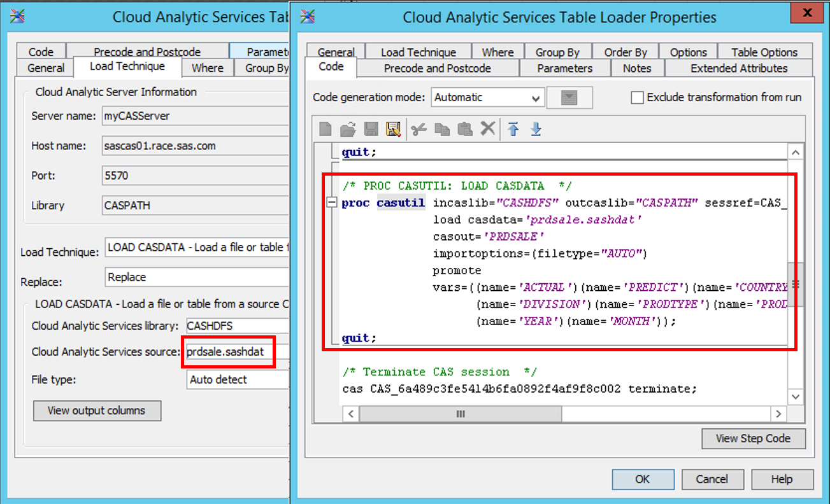Copy code using the Copy icon
Image resolution: width=830 pixels, height=504 pixels.
pos(441,129)
